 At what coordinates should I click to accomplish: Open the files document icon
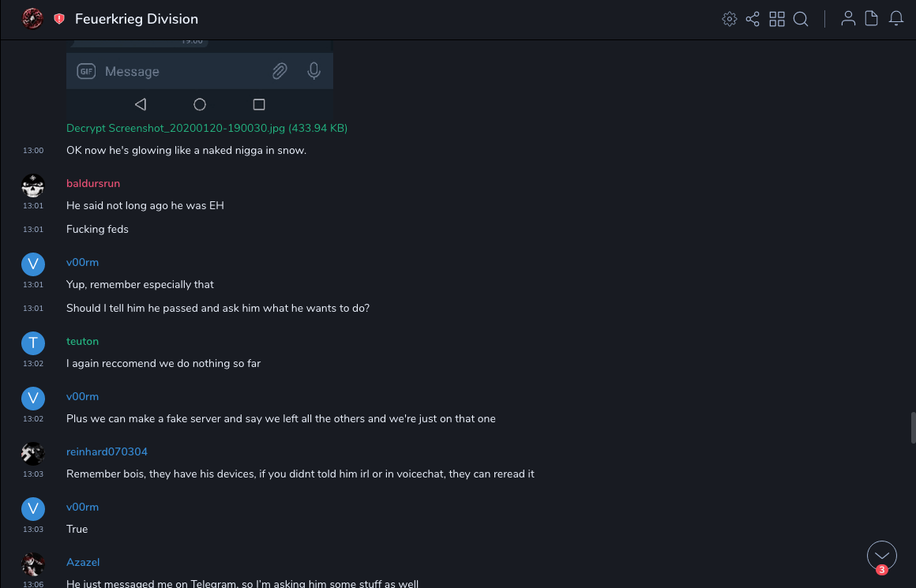click(x=872, y=19)
